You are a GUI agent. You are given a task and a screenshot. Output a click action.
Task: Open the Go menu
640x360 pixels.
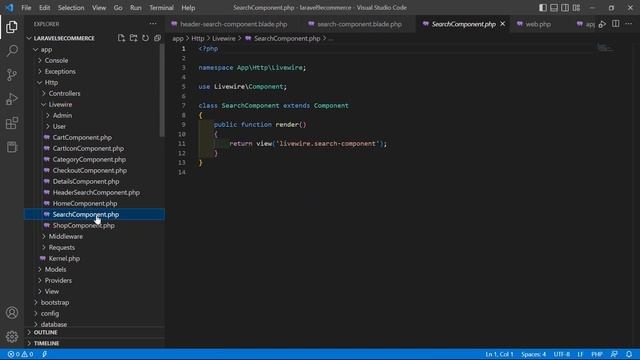coord(118,8)
